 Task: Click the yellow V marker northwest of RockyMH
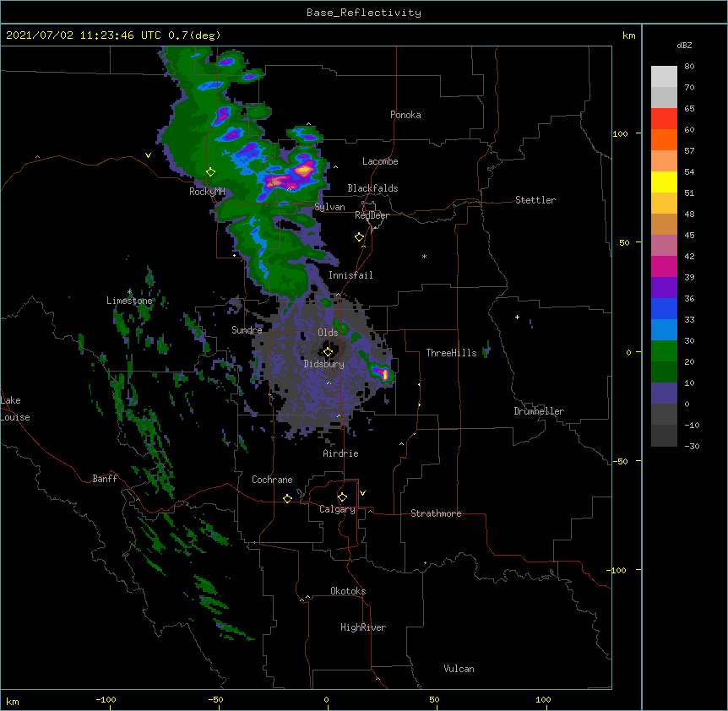148,155
